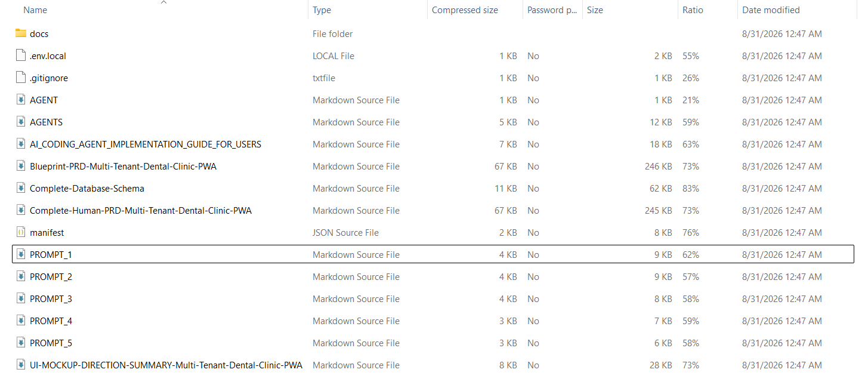
Task: Click the PROMPT_5 file icon
Action: (21, 343)
